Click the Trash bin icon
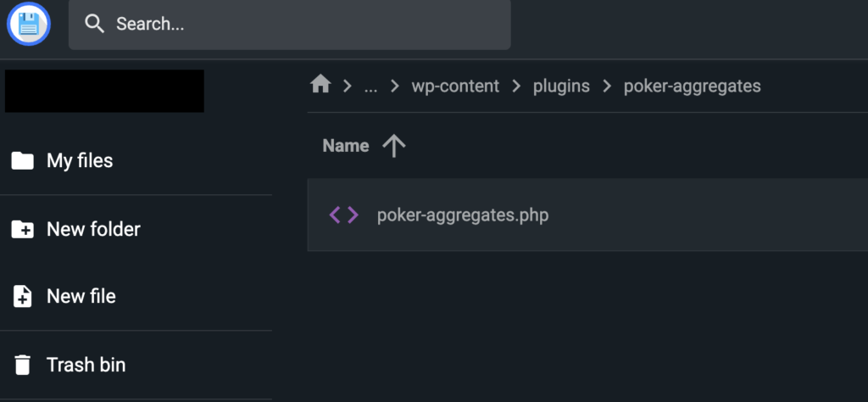The image size is (868, 402). pyautogui.click(x=23, y=366)
